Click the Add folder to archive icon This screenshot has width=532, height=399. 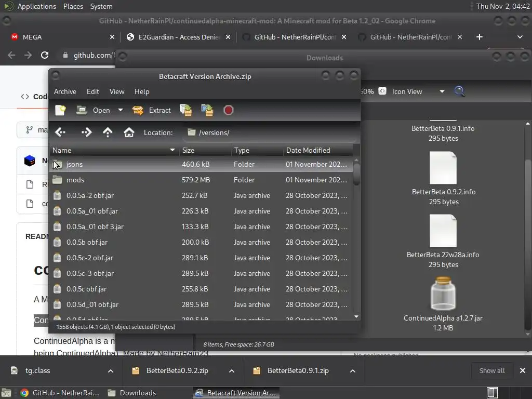point(207,110)
